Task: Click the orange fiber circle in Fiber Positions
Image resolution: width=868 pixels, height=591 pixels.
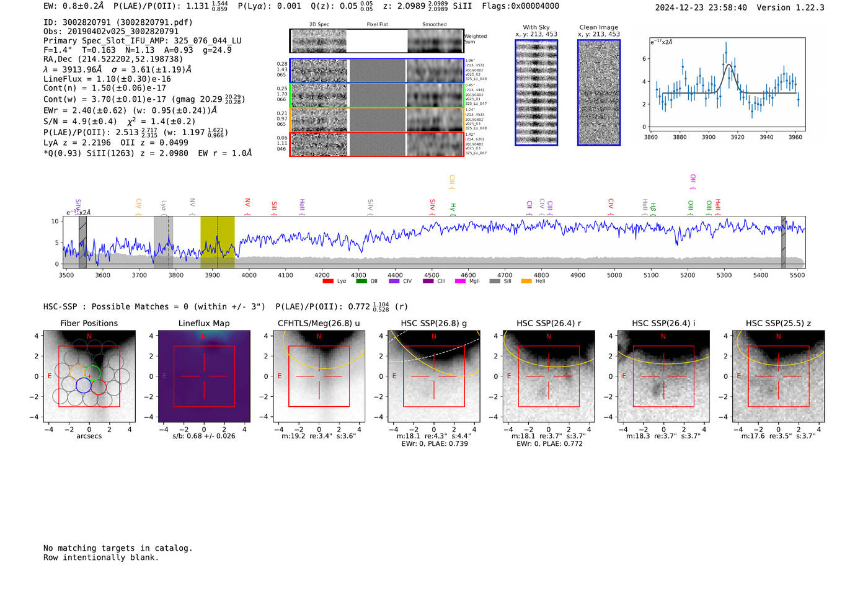Action: click(77, 374)
